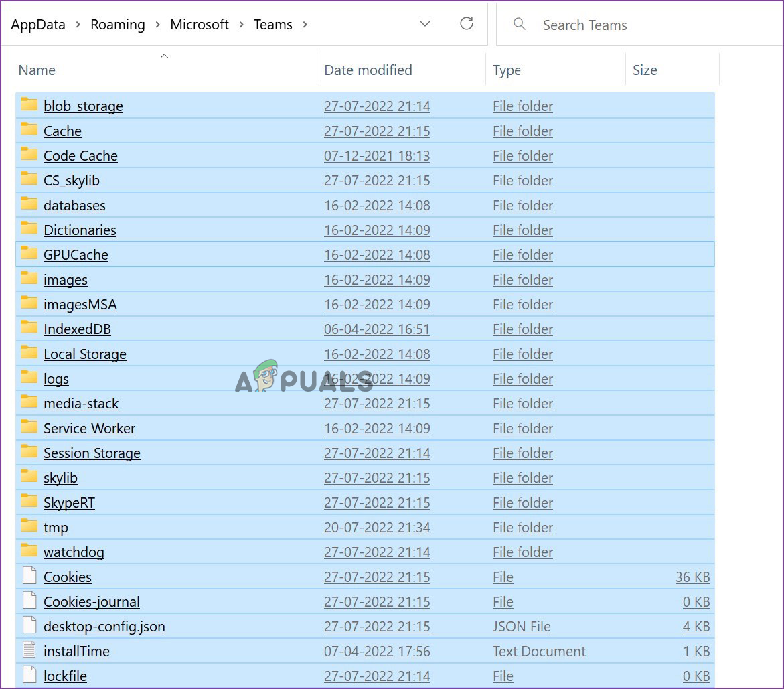The height and width of the screenshot is (689, 784).
Task: Select the images folder name
Action: (66, 280)
